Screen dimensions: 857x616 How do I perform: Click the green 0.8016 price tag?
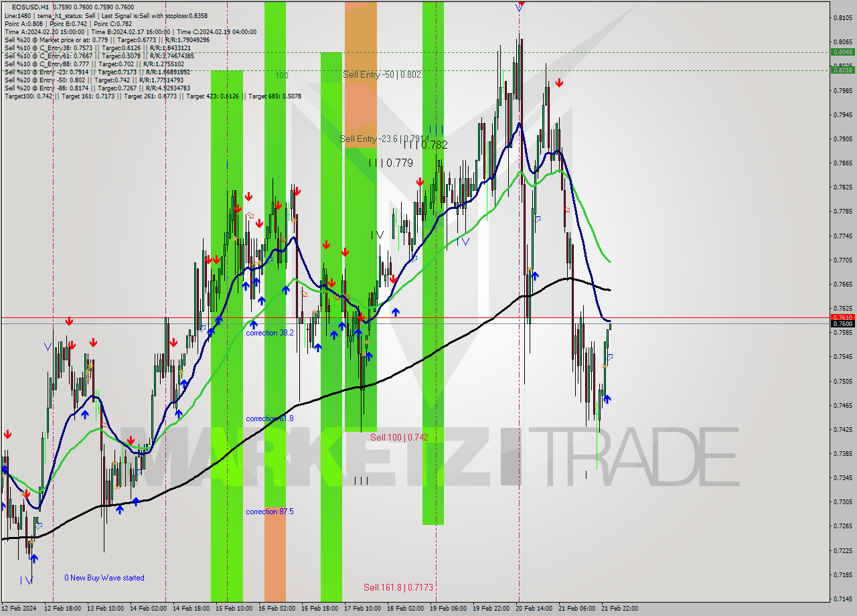click(x=842, y=69)
